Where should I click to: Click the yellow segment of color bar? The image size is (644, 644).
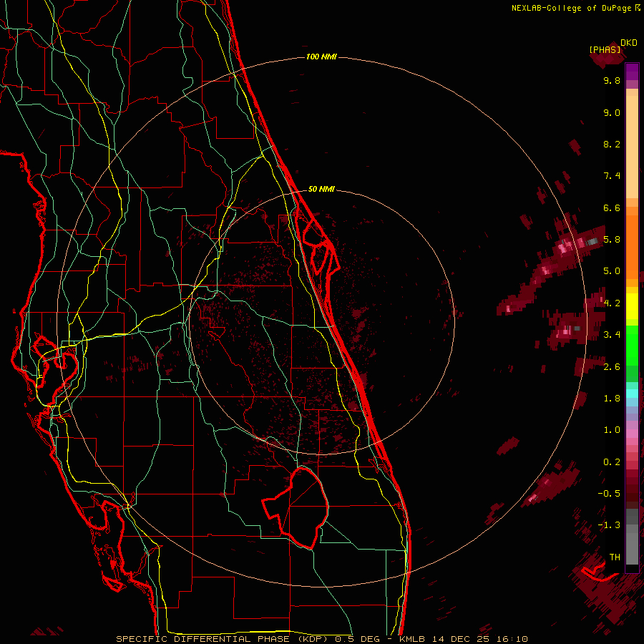pos(632,306)
